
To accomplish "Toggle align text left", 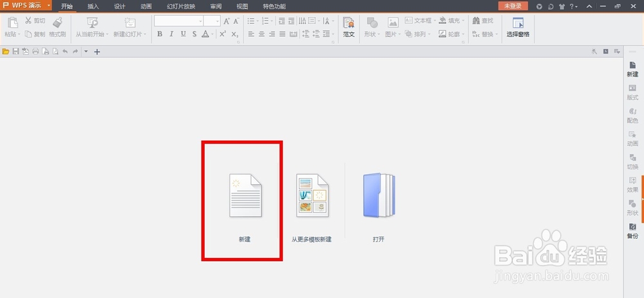I will click(x=251, y=34).
